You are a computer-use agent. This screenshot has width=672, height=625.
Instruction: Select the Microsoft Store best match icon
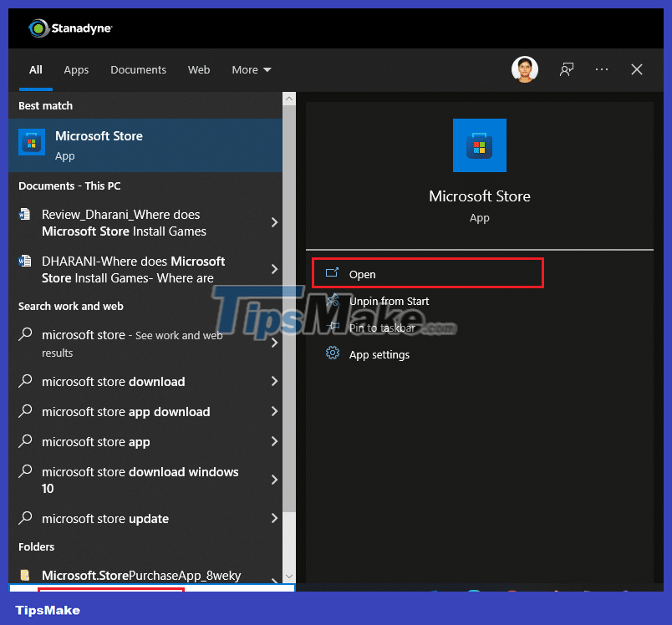coord(31,142)
